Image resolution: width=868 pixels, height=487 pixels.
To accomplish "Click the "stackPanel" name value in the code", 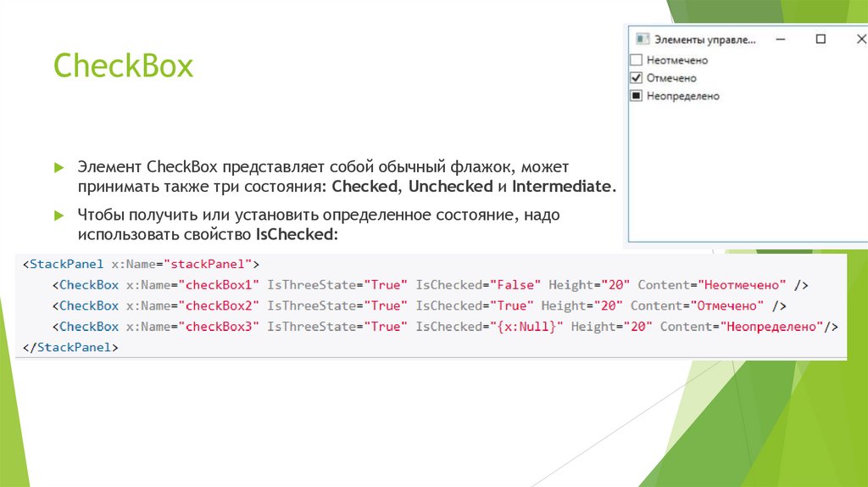I will point(209,264).
